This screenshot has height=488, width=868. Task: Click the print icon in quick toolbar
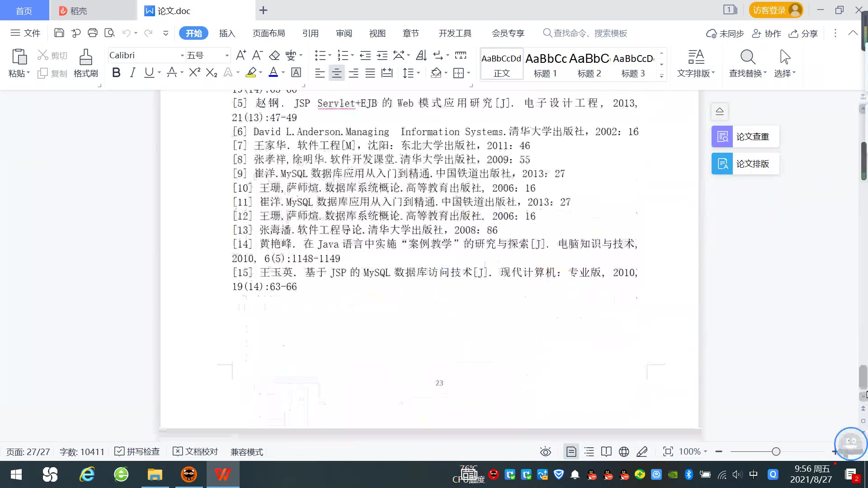pos(93,33)
